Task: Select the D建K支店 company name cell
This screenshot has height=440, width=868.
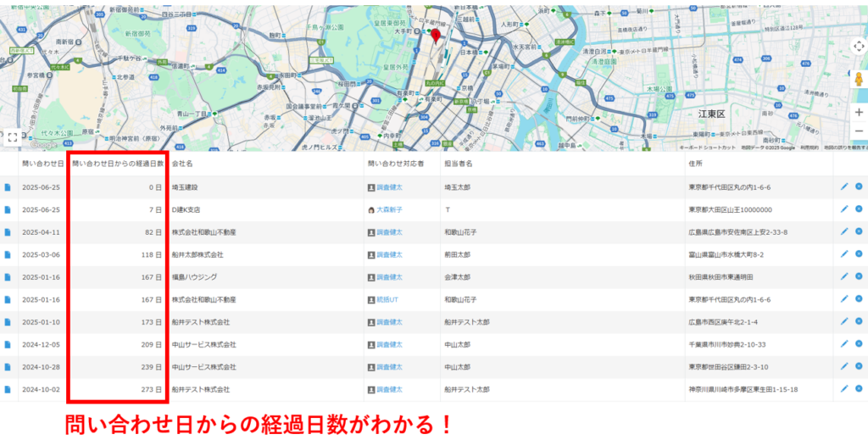Action: coord(186,210)
